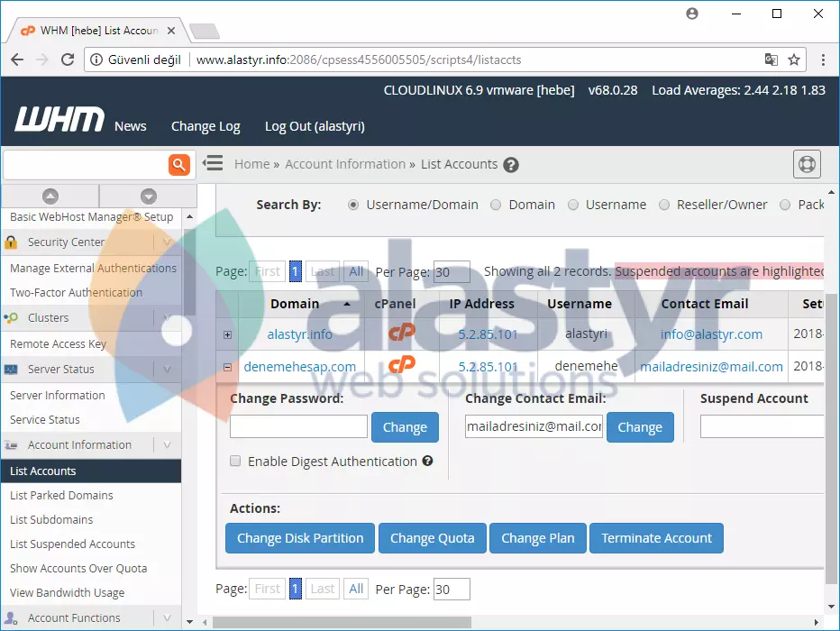The image size is (840, 631).
Task: Click Terminate Account button
Action: (x=656, y=538)
